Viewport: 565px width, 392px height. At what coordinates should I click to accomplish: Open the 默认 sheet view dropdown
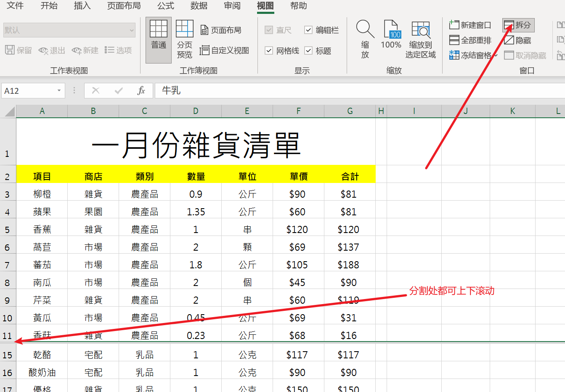pyautogui.click(x=69, y=30)
